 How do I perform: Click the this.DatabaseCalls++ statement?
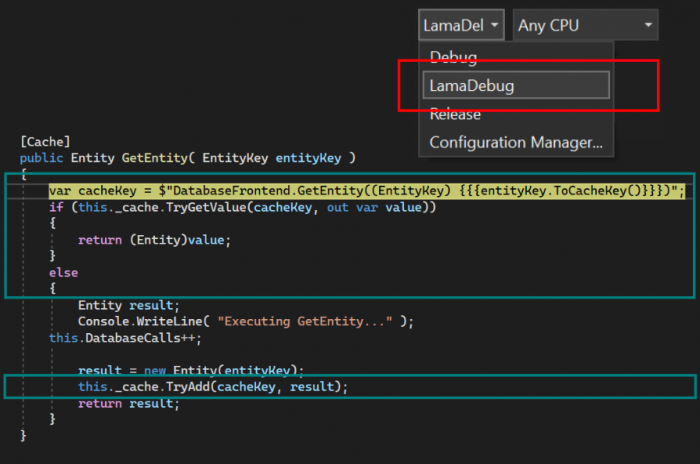coord(125,338)
